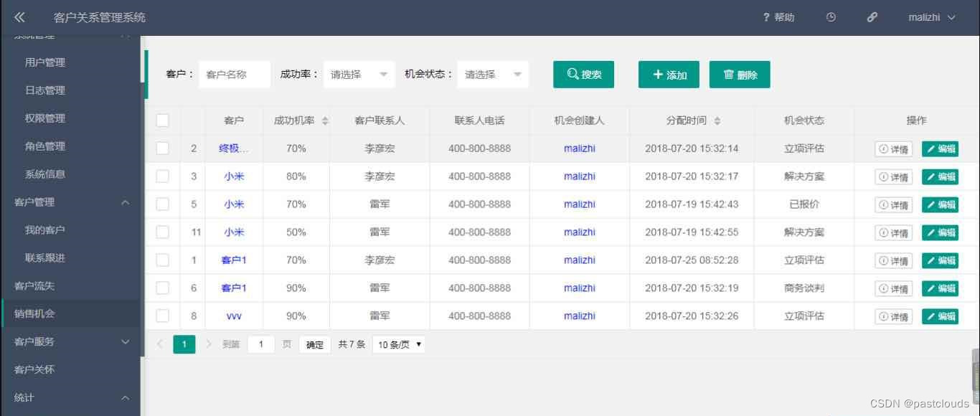Image resolution: width=980 pixels, height=416 pixels.
Task: Collapse the 客户管理 sidebar group
Action: [x=70, y=202]
